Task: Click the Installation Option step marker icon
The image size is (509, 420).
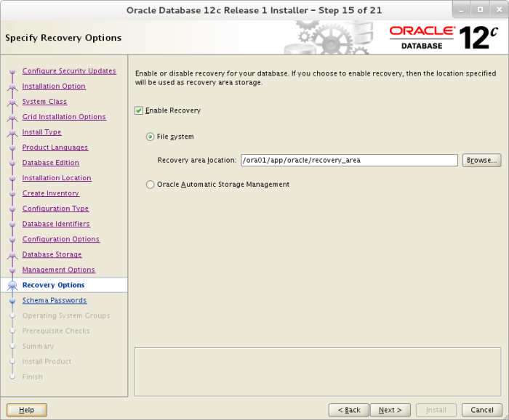Action: click(x=12, y=87)
